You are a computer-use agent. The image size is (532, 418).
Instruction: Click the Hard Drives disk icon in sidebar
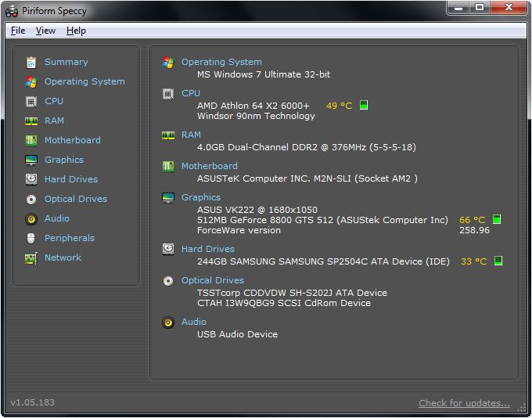pyautogui.click(x=31, y=179)
